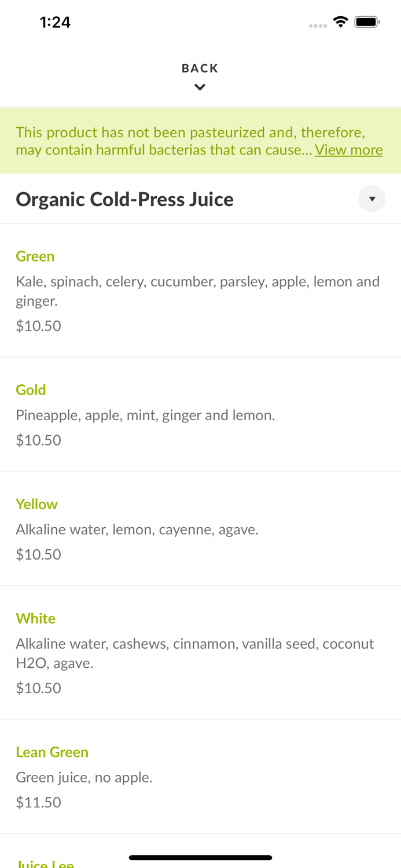
Task: Open the View more link
Action: pyautogui.click(x=348, y=150)
